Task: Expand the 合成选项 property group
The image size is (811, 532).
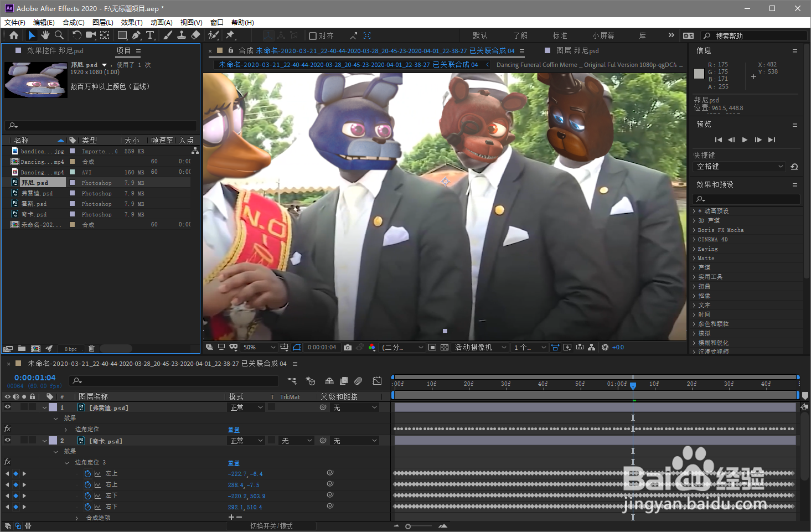Action: [77, 518]
